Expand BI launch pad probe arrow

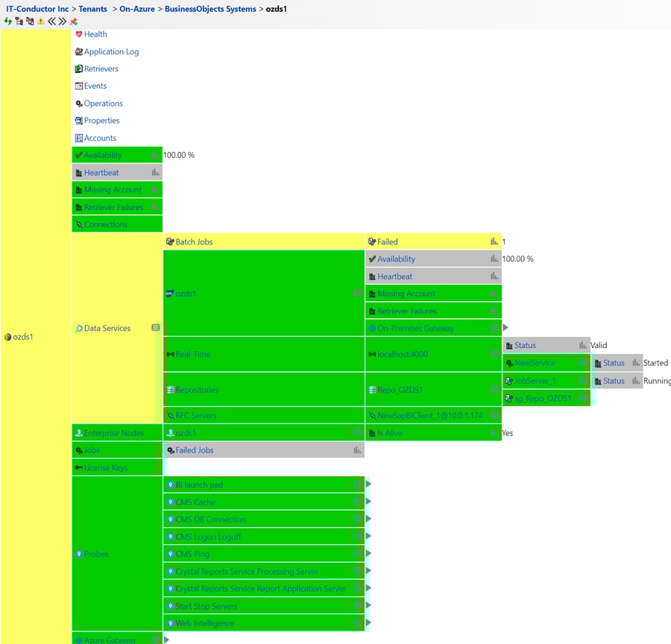(368, 484)
